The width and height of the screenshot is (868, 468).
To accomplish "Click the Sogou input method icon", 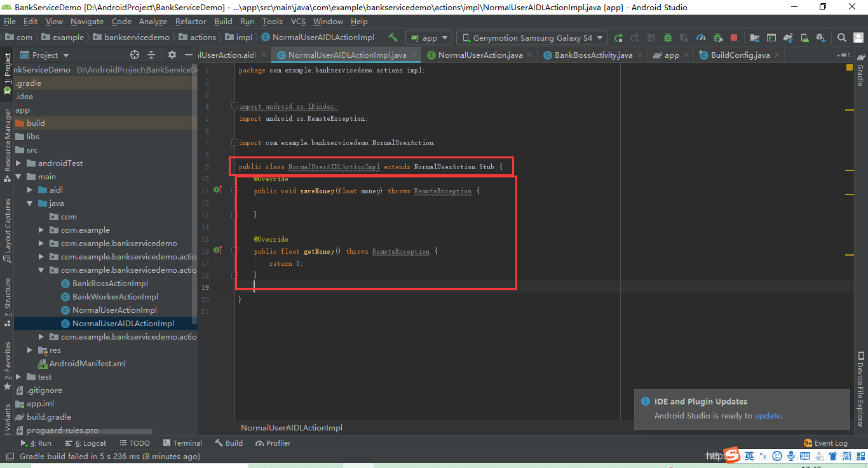I will coord(732,455).
